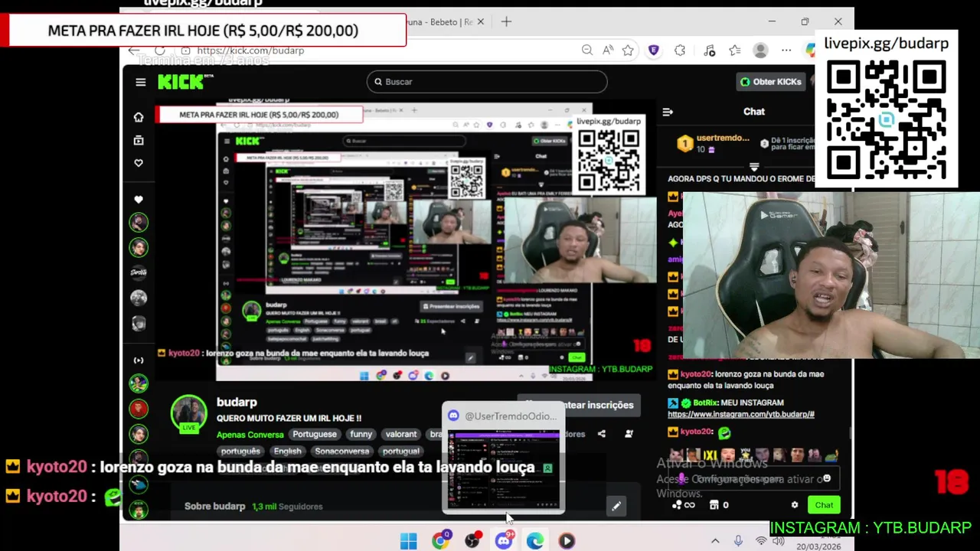Open the browser profile avatar icon
Viewport: 980px width, 551px height.
[x=760, y=51]
